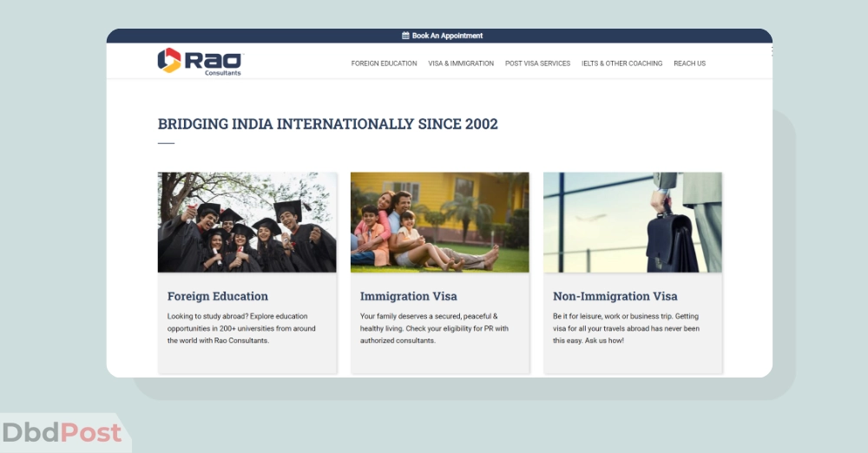Open the Foreign Education card heading
The width and height of the screenshot is (868, 453).
click(x=218, y=296)
